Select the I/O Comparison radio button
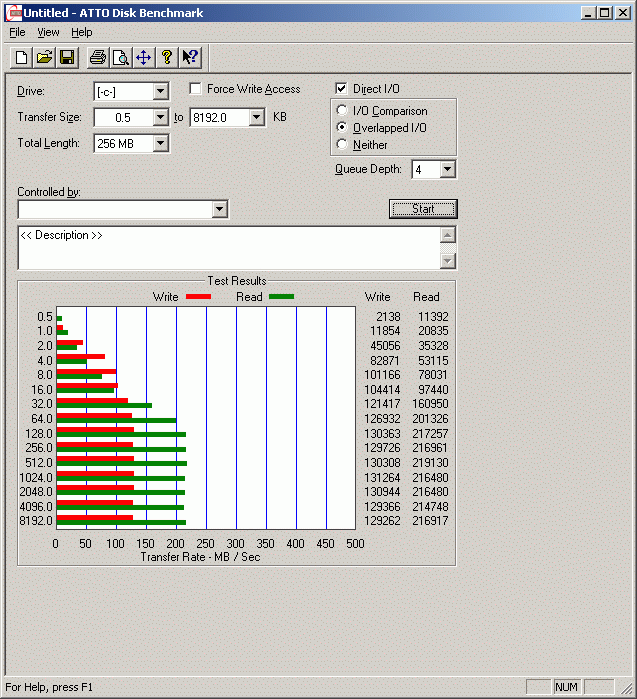 tap(342, 110)
